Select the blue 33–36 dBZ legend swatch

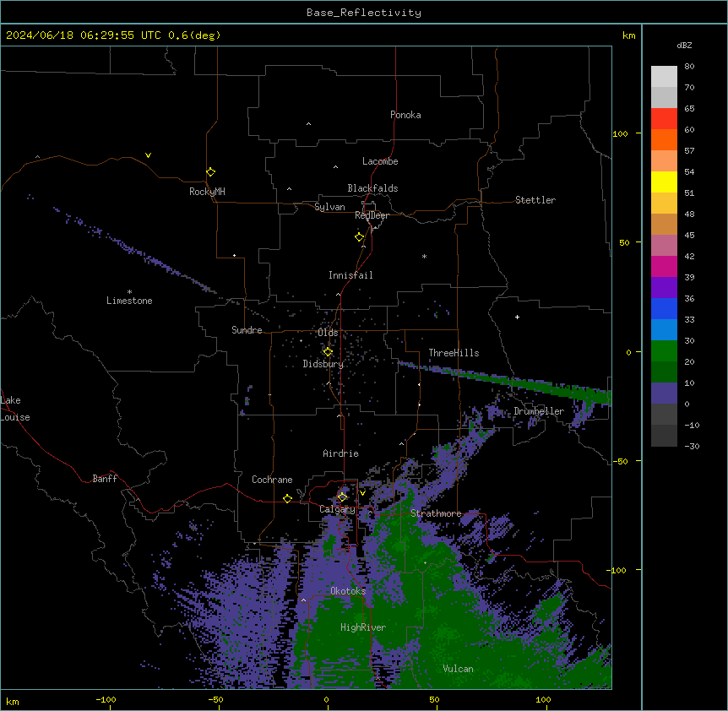pos(664,309)
